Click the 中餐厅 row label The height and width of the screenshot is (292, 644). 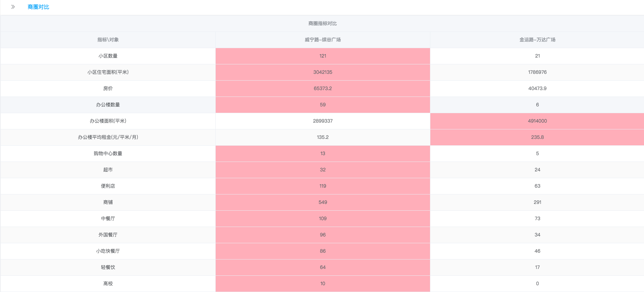(108, 218)
